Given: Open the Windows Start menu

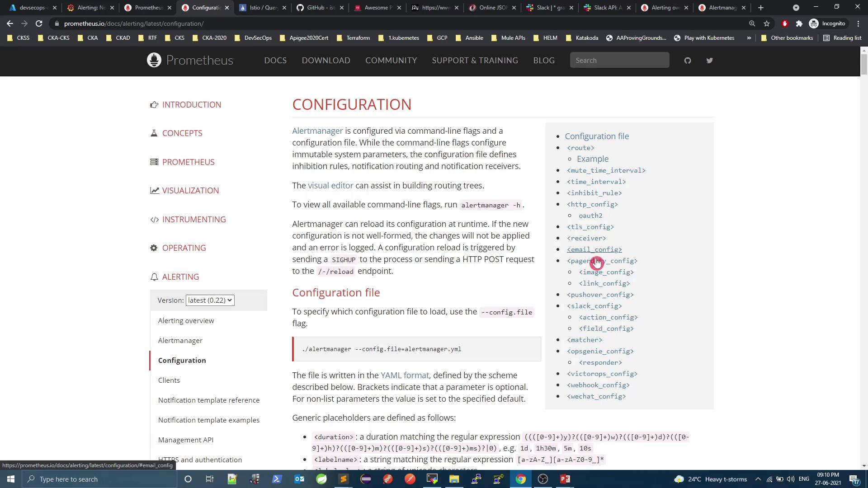Looking at the screenshot, I should click(x=11, y=479).
